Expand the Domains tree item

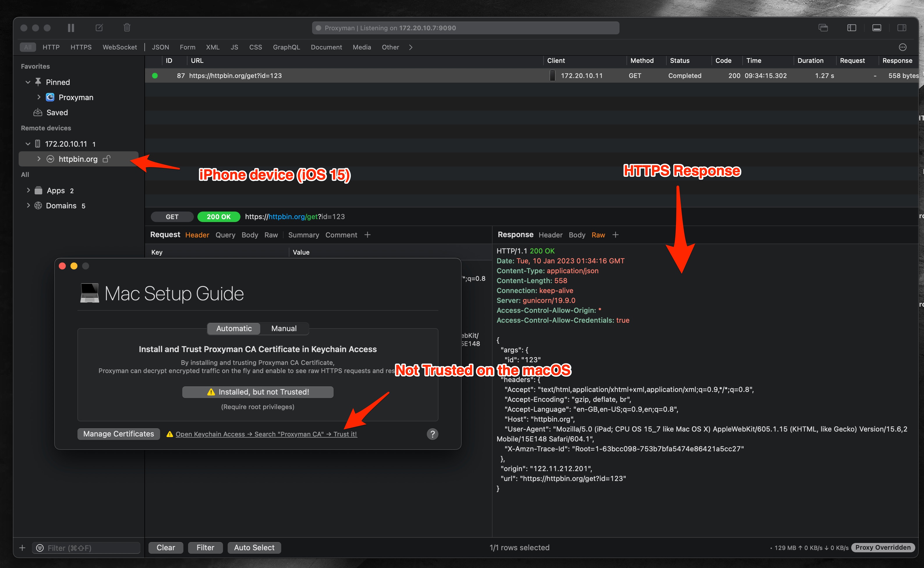[28, 205]
